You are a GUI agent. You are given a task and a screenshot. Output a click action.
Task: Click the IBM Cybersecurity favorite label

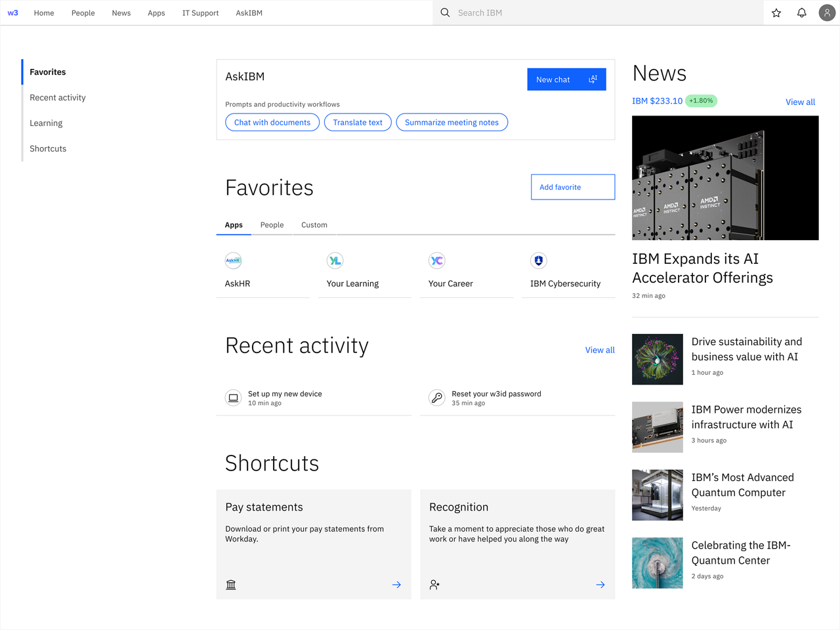[565, 284]
